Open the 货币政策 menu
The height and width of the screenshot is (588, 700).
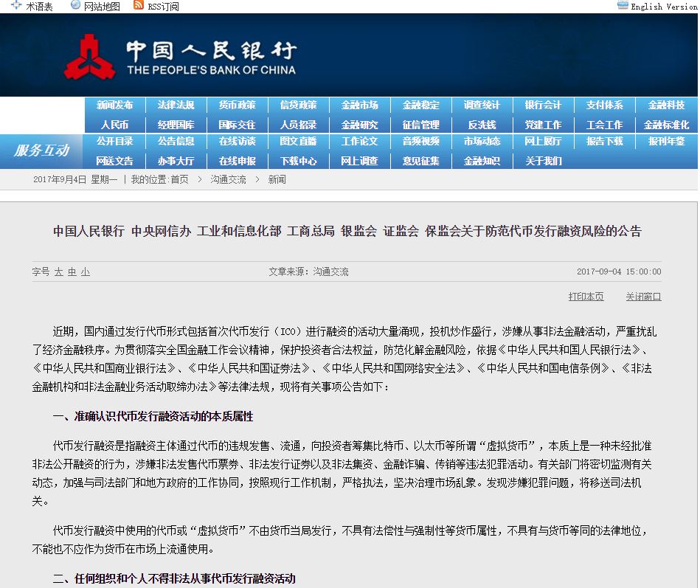(237, 105)
